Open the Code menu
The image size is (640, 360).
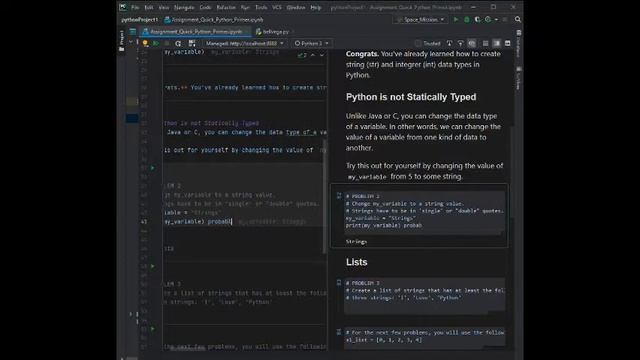point(205,7)
